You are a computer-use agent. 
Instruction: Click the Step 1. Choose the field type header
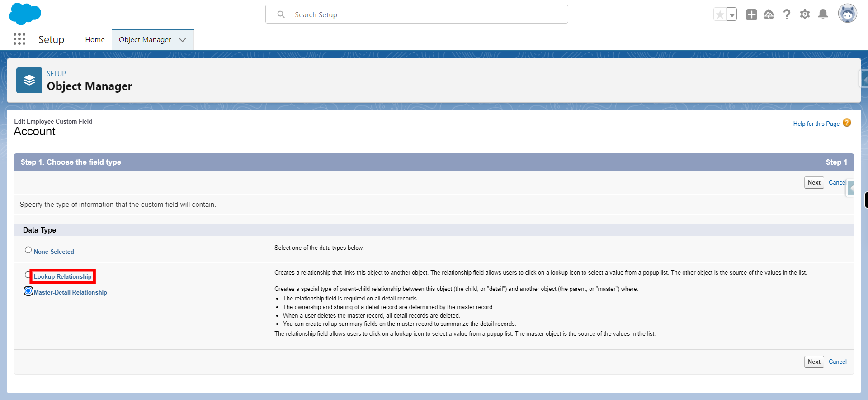click(x=71, y=162)
